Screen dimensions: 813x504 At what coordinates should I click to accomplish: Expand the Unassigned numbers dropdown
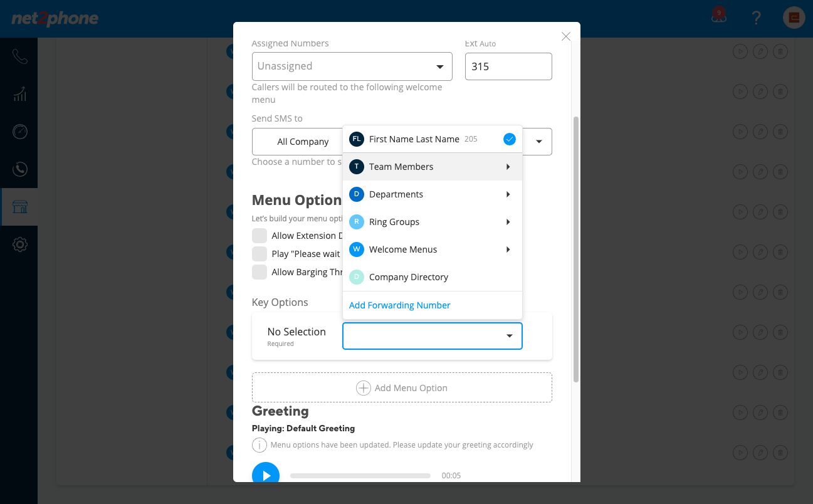pos(352,66)
